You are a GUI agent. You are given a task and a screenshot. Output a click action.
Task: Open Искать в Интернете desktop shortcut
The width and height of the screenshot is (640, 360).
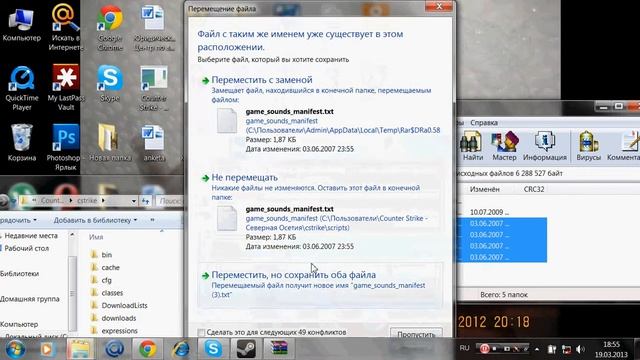point(66,28)
